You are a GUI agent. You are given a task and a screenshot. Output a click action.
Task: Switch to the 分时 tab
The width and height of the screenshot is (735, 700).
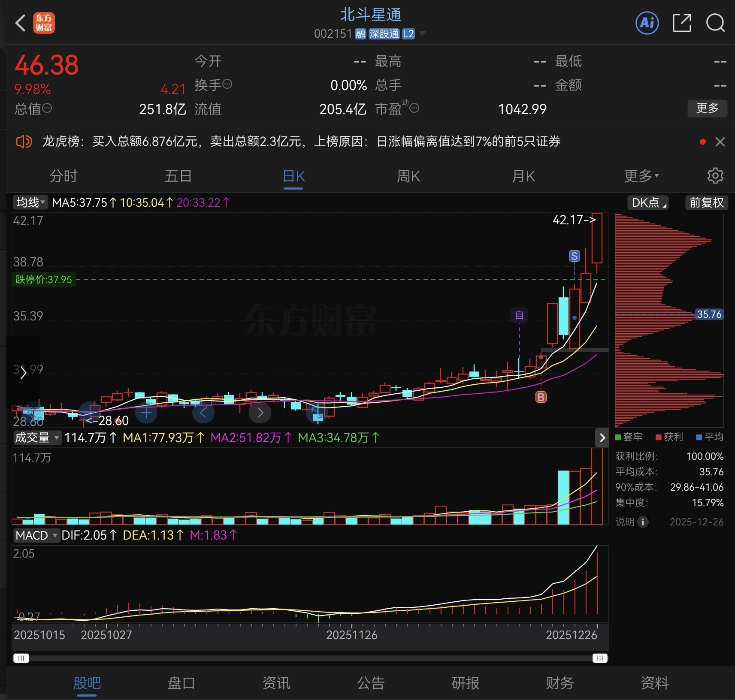[x=64, y=176]
